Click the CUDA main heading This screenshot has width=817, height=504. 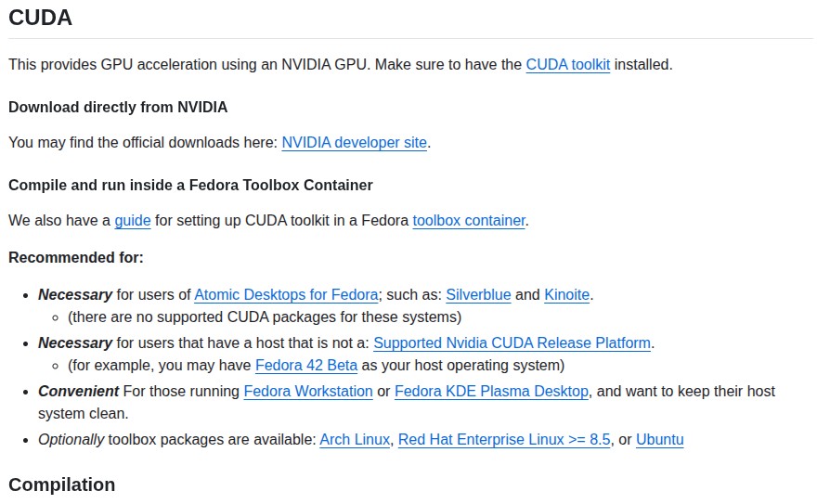click(40, 18)
